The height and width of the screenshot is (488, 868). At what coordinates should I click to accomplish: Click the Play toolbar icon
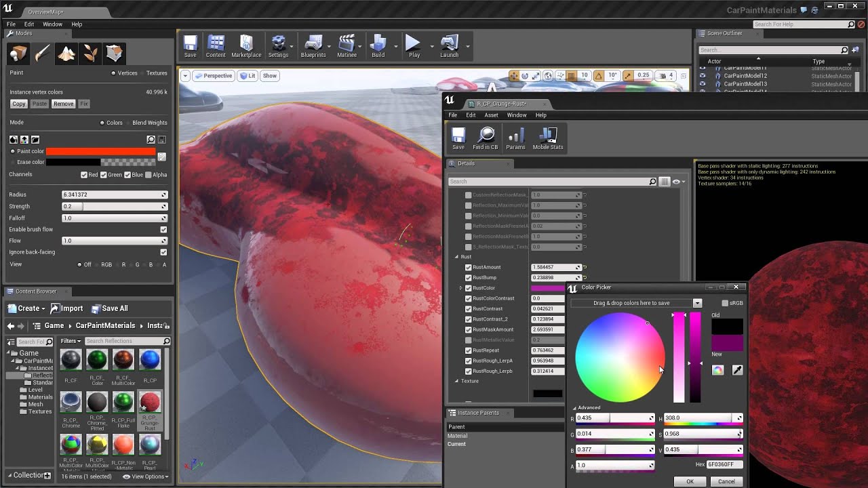414,46
